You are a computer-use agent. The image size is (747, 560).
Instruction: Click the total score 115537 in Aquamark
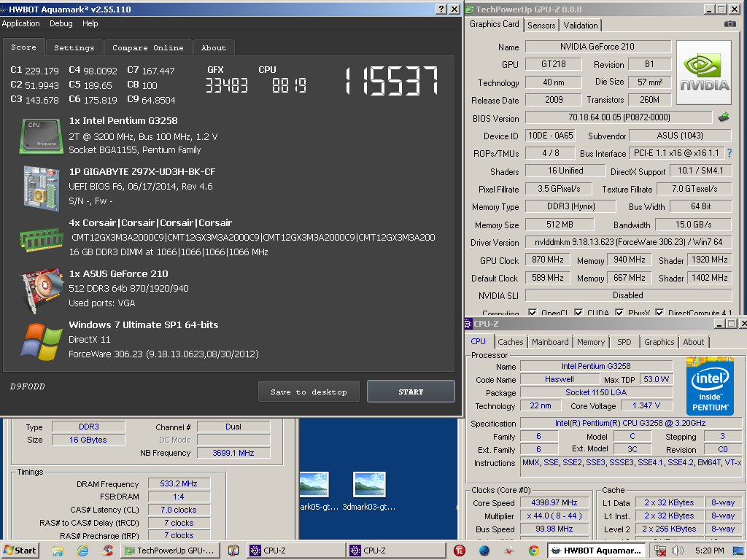pos(392,80)
